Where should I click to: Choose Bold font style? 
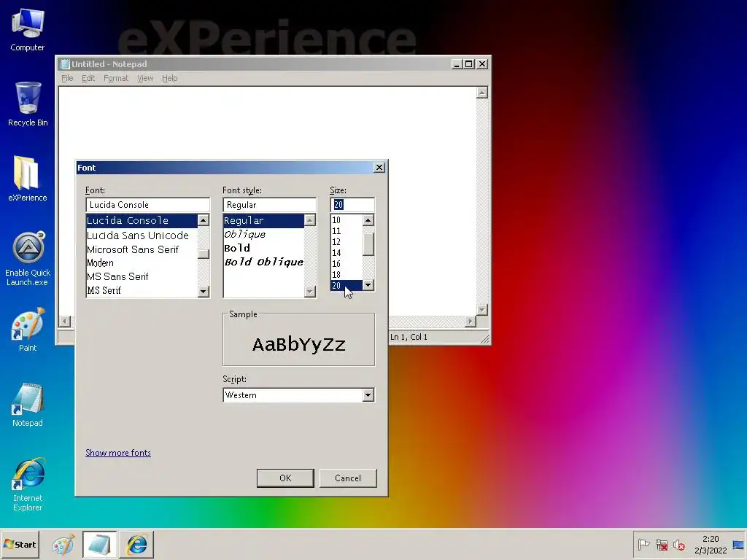[x=263, y=248]
